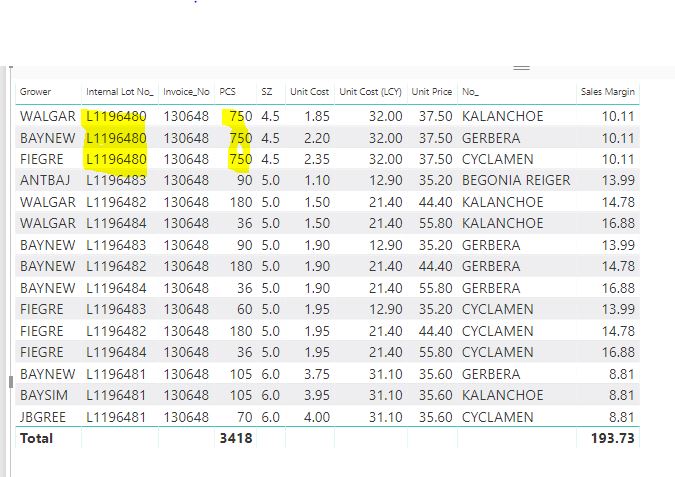Click unit cost 4.00 cell

coord(317,417)
